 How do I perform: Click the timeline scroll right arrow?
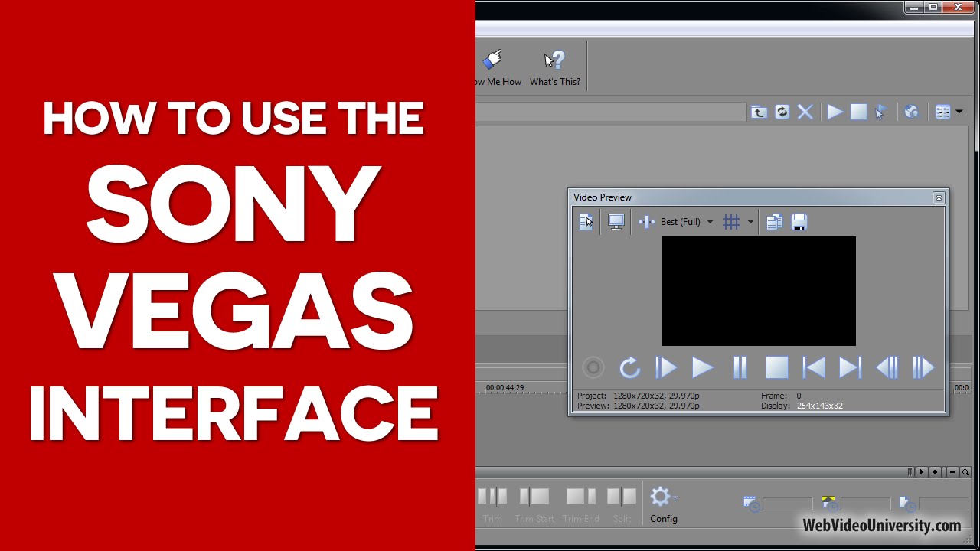pos(923,472)
